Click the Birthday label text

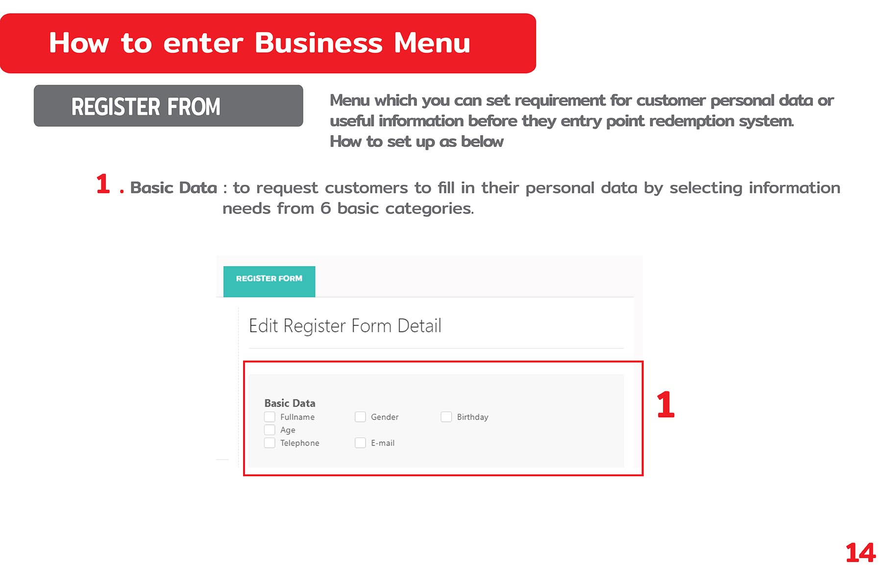coord(472,417)
